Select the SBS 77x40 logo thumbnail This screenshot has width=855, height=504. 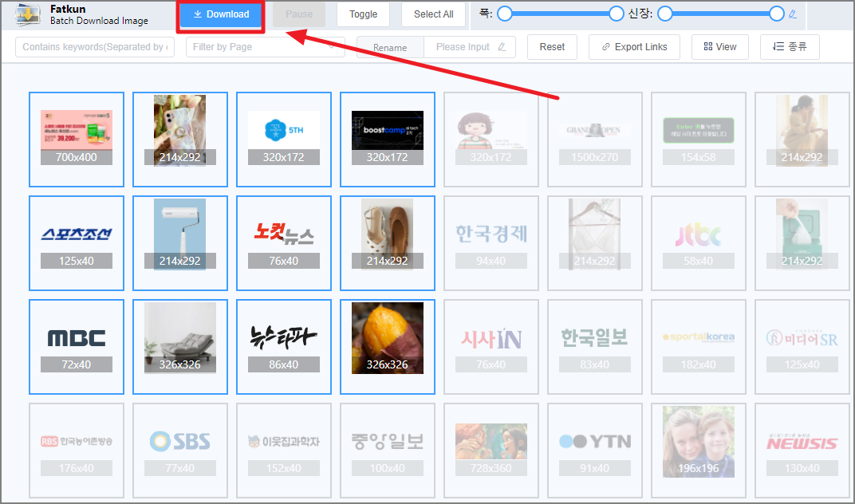point(180,451)
